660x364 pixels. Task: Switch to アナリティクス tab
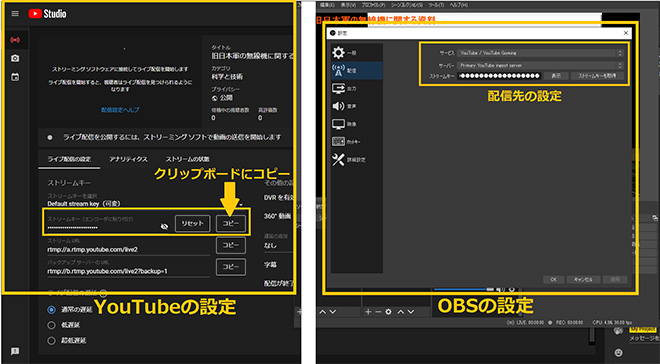(128, 159)
